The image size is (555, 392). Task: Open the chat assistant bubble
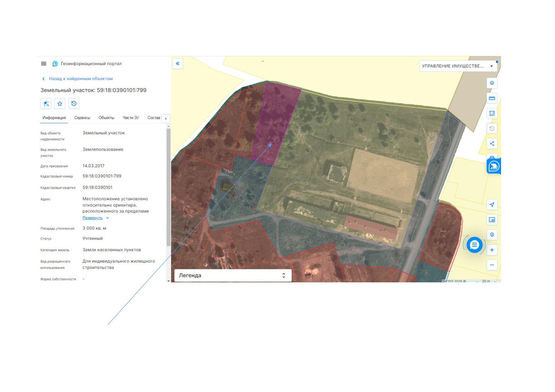point(475,245)
